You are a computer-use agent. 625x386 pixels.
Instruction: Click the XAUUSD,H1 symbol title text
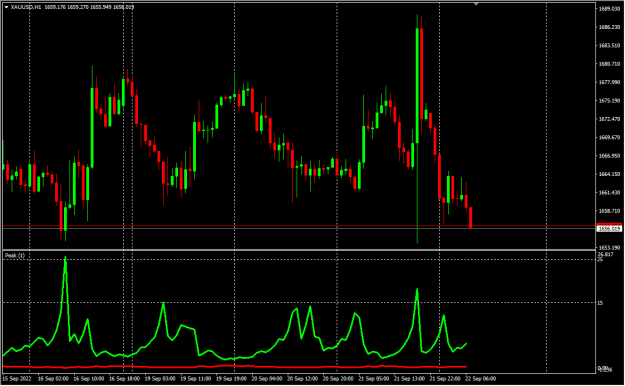26,7
